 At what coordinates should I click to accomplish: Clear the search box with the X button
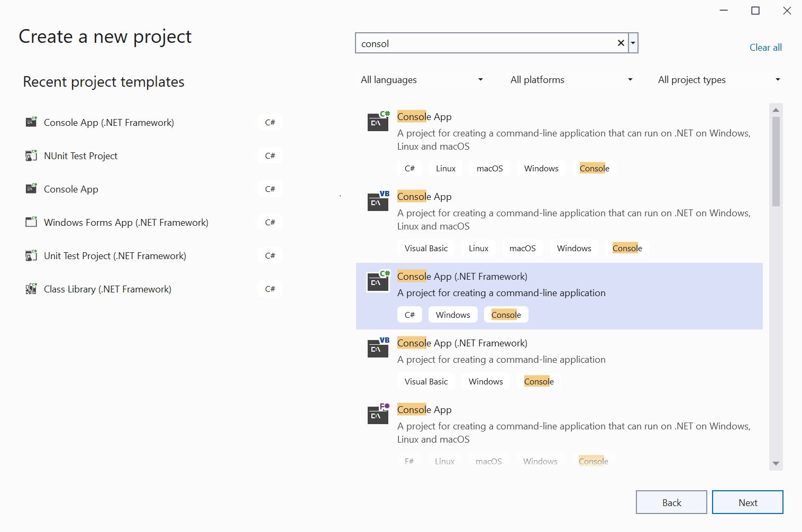tap(621, 43)
